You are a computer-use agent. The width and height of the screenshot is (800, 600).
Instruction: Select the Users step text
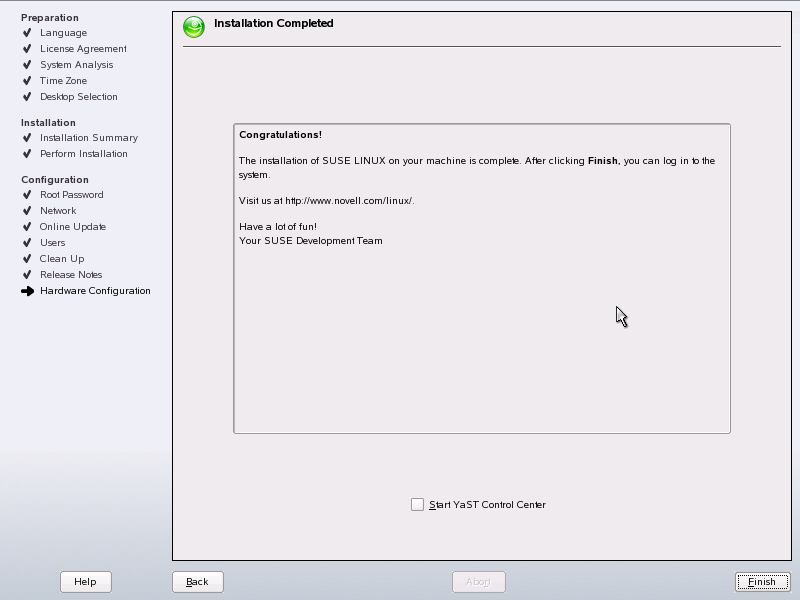[x=53, y=242]
